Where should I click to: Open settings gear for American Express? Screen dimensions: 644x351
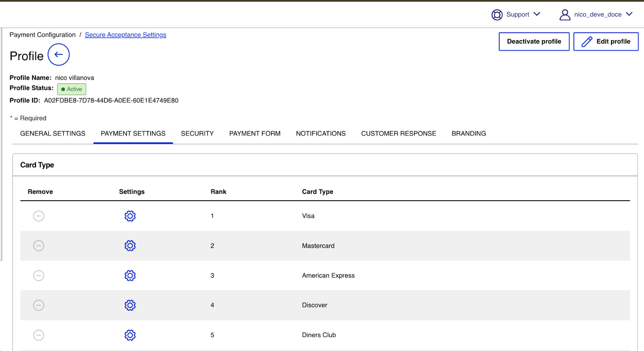(x=130, y=276)
